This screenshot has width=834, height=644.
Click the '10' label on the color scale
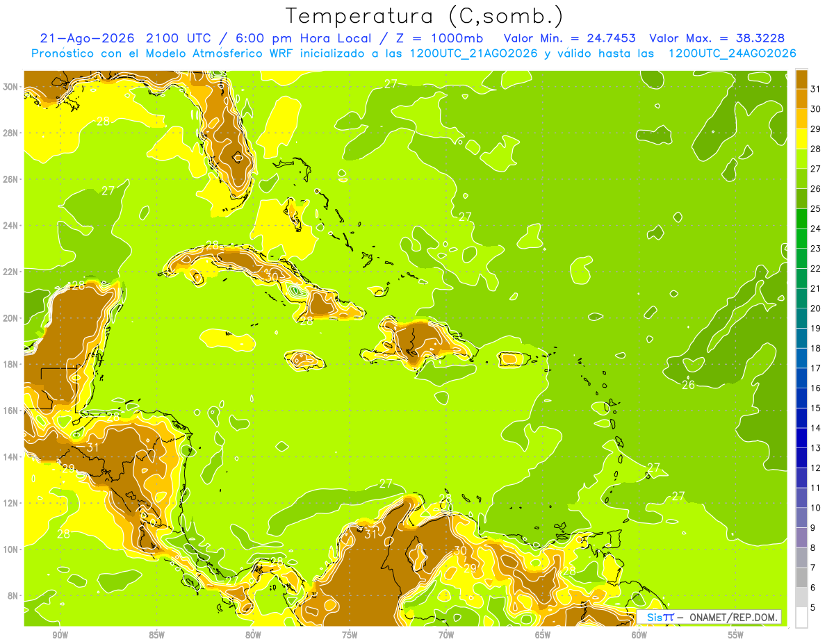[815, 508]
